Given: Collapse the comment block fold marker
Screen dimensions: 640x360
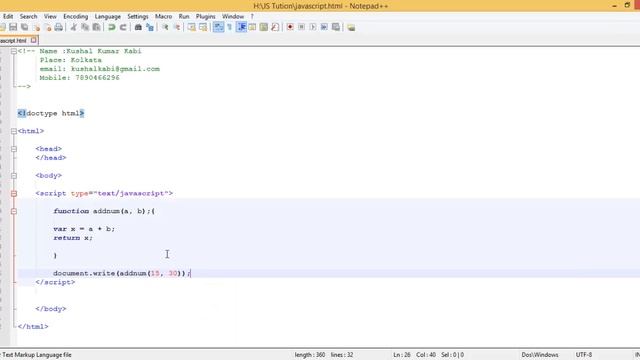Looking at the screenshot, I should [x=14, y=51].
